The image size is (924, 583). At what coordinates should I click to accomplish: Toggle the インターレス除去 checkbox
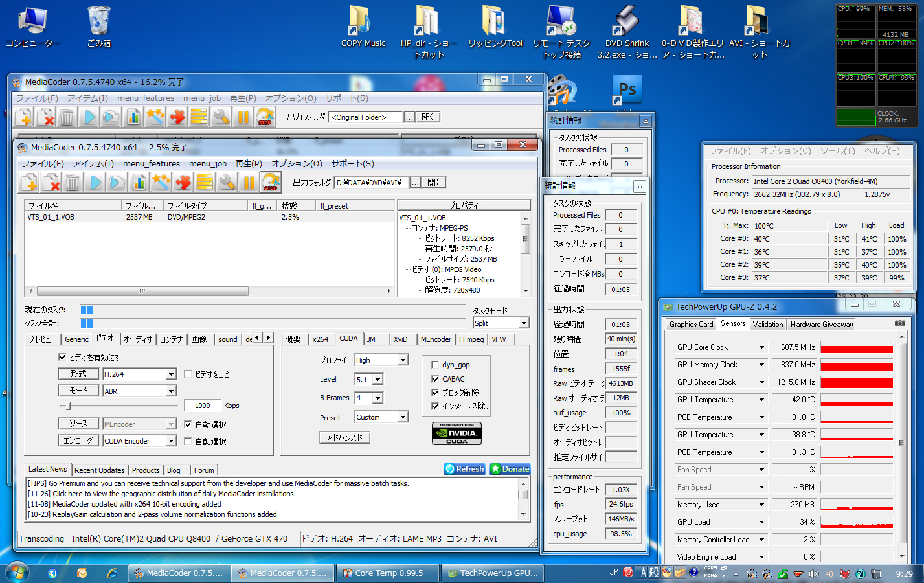coord(435,406)
